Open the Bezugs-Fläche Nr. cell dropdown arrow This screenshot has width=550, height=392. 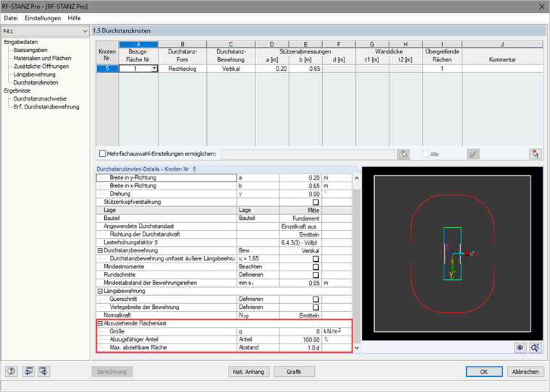click(154, 69)
